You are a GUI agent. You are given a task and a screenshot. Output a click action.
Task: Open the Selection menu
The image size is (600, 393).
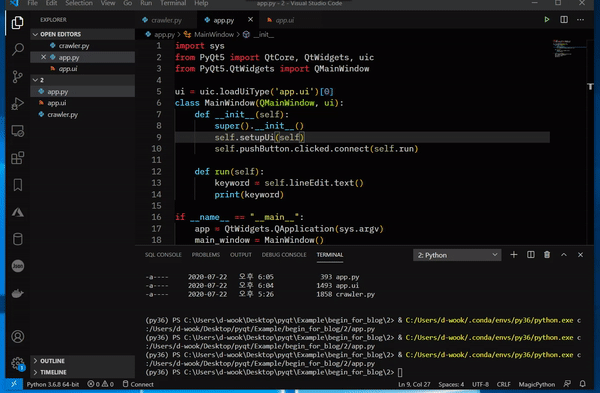click(x=79, y=3)
